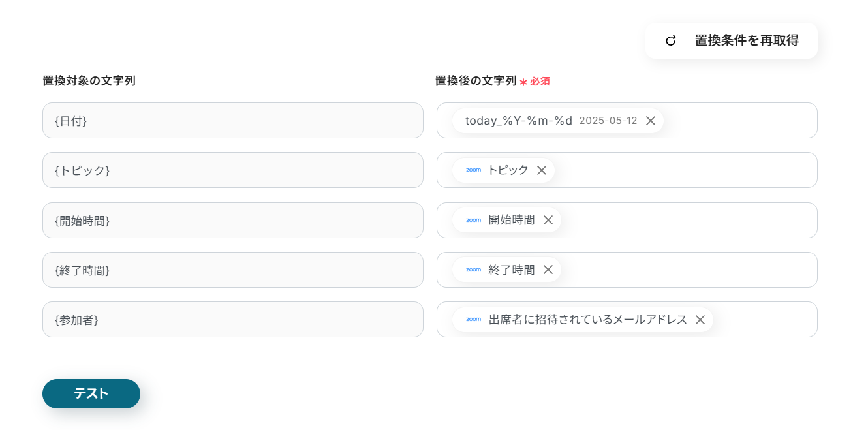Viewport: 868px width, 430px height.
Task: Remove the today_%Y-%m-%d date tag
Action: coord(650,121)
